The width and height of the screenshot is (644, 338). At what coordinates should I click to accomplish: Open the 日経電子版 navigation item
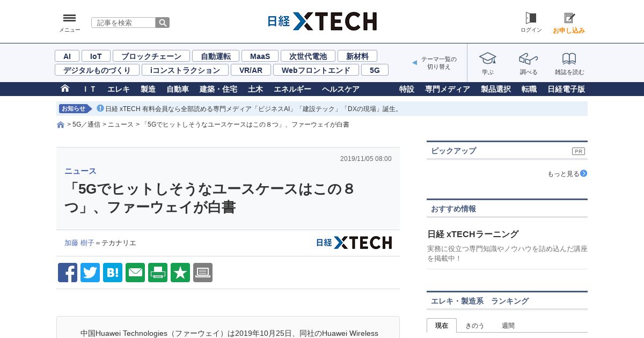[566, 89]
